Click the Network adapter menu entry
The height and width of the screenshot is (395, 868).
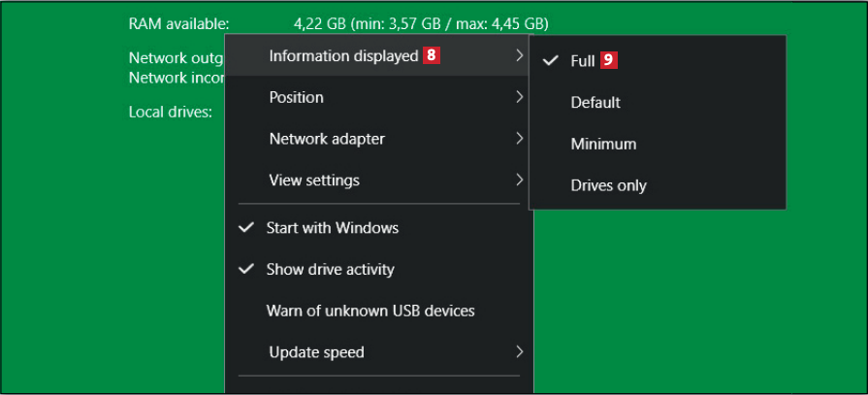326,139
